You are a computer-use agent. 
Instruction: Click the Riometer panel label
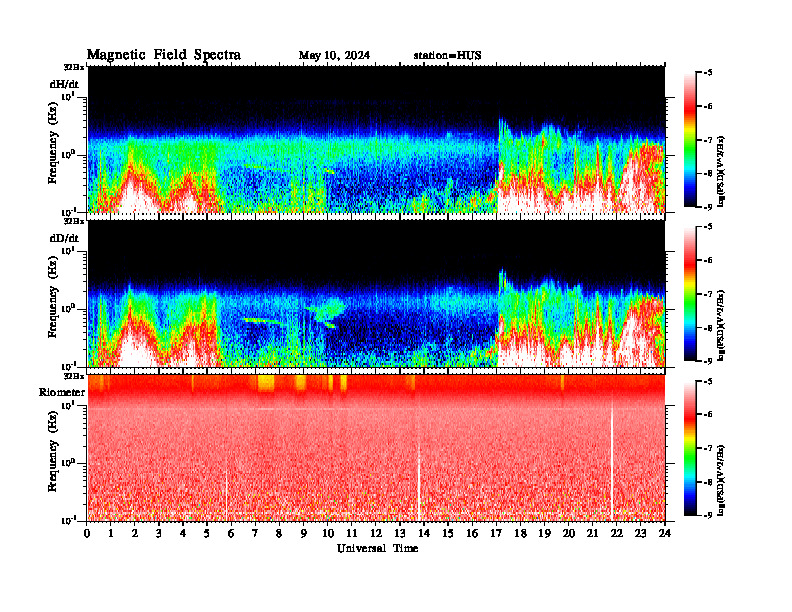62,392
